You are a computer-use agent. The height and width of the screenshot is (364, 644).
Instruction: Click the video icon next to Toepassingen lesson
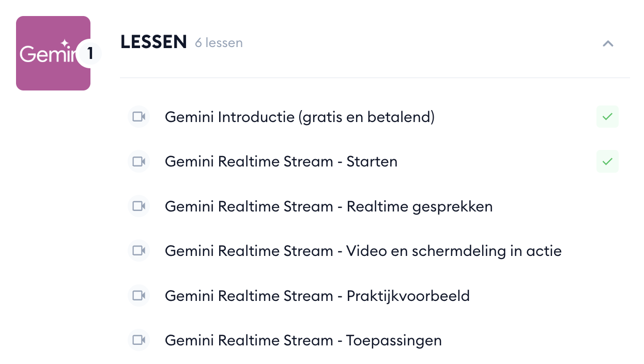coord(139,340)
